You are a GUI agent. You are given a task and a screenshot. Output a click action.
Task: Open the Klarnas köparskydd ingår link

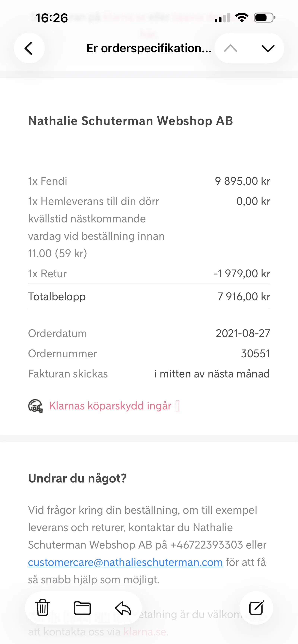pyautogui.click(x=110, y=406)
